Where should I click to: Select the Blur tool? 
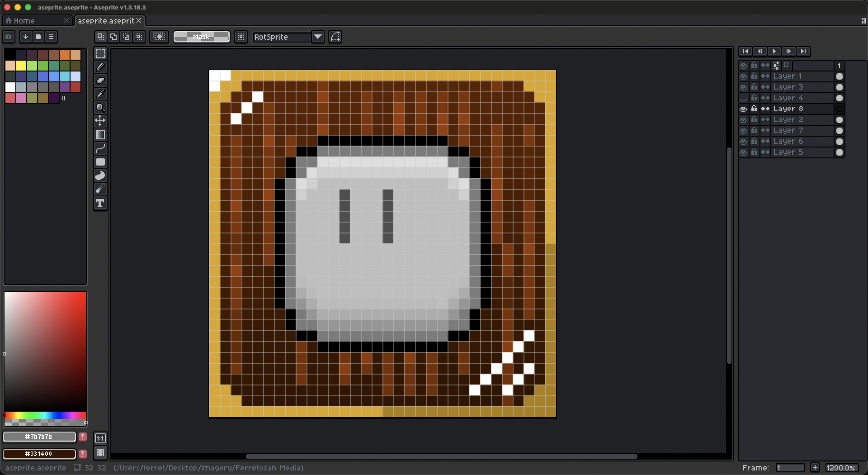[x=100, y=189]
